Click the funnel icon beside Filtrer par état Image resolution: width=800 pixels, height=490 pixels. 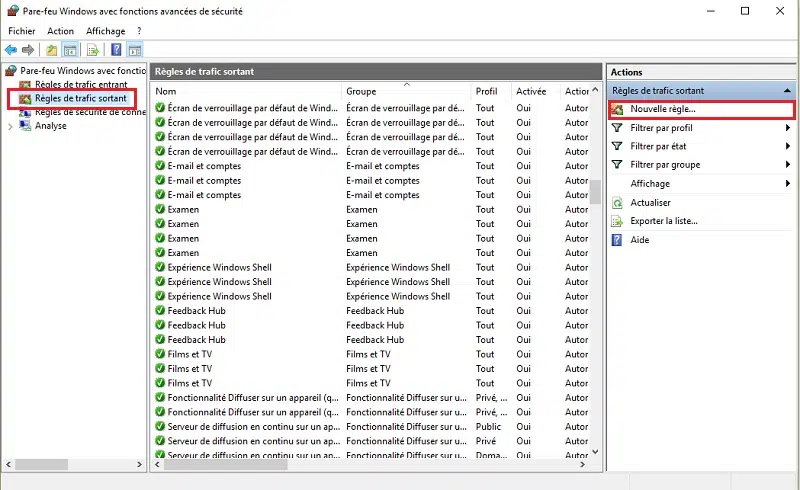617,146
